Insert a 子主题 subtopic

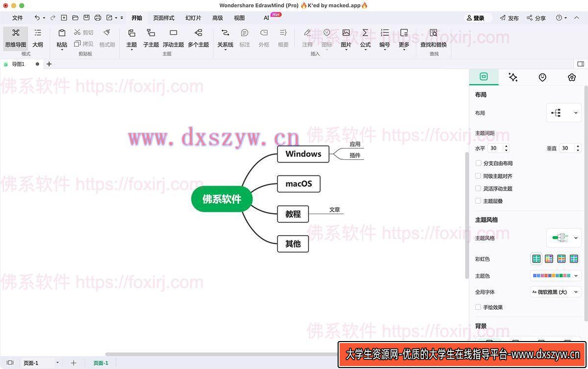[x=151, y=38]
